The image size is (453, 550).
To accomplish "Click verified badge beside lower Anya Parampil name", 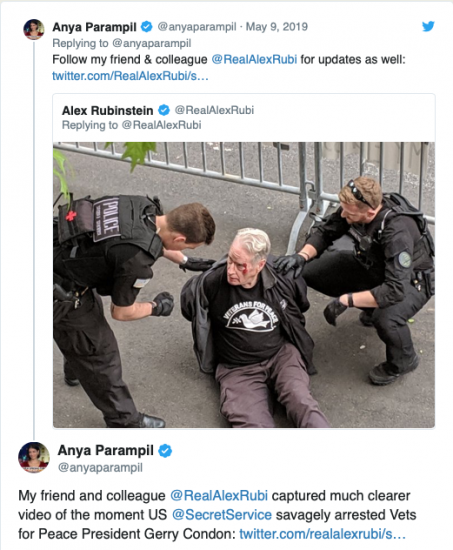I will [x=165, y=451].
